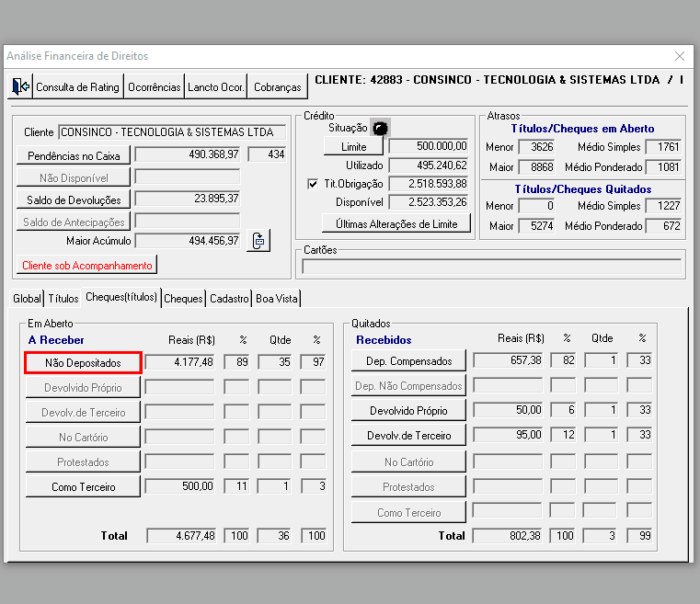
Task: Open the Cadastro tab
Action: click(229, 299)
